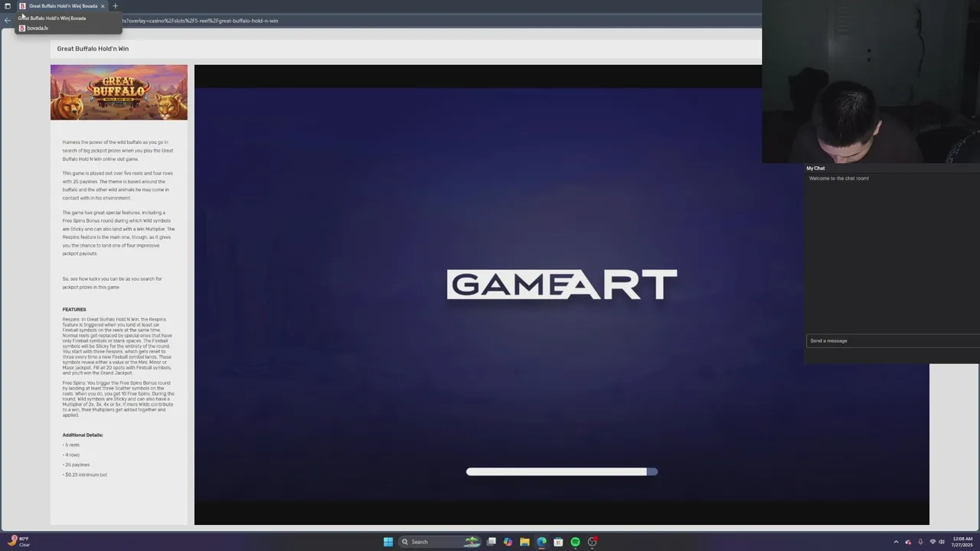Image resolution: width=980 pixels, height=551 pixels.
Task: Click the red tray icon beside the chevron
Action: tap(908, 542)
